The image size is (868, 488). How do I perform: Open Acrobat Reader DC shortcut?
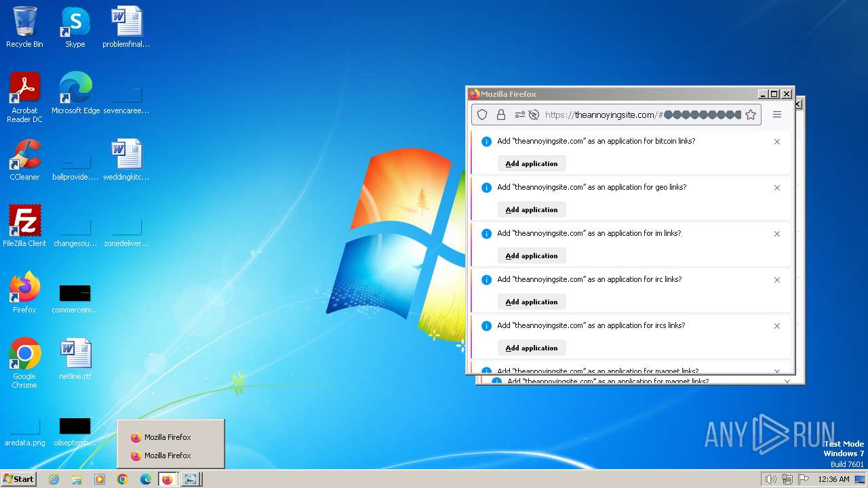pyautogui.click(x=24, y=97)
